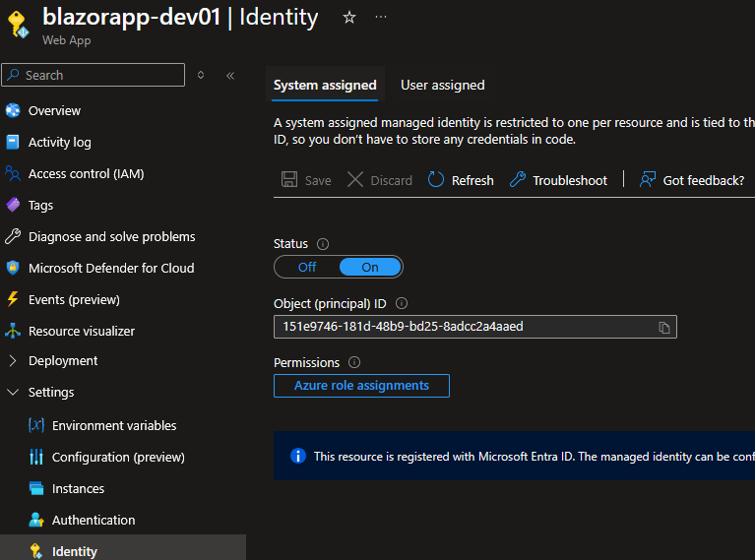Click the Object (principal) ID text field
This screenshot has height=560, width=755.
coord(475,327)
